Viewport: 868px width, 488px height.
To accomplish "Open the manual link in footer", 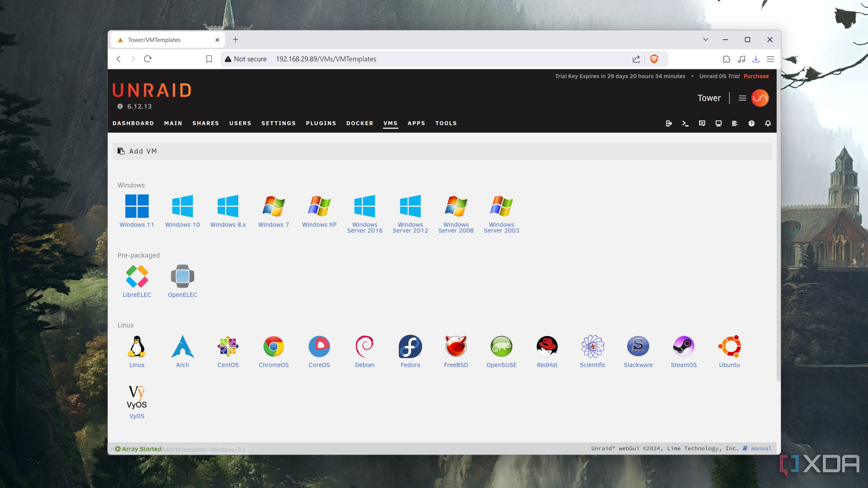I will point(761,448).
